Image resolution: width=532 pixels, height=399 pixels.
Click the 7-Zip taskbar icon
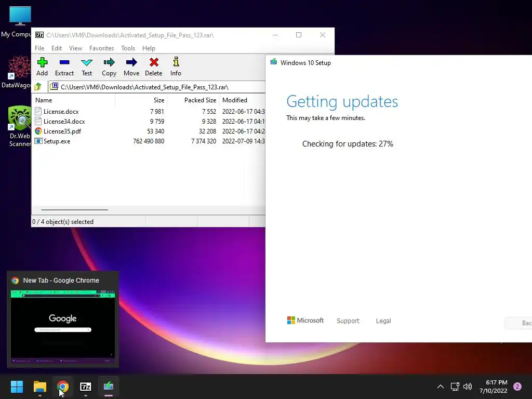coord(86,387)
